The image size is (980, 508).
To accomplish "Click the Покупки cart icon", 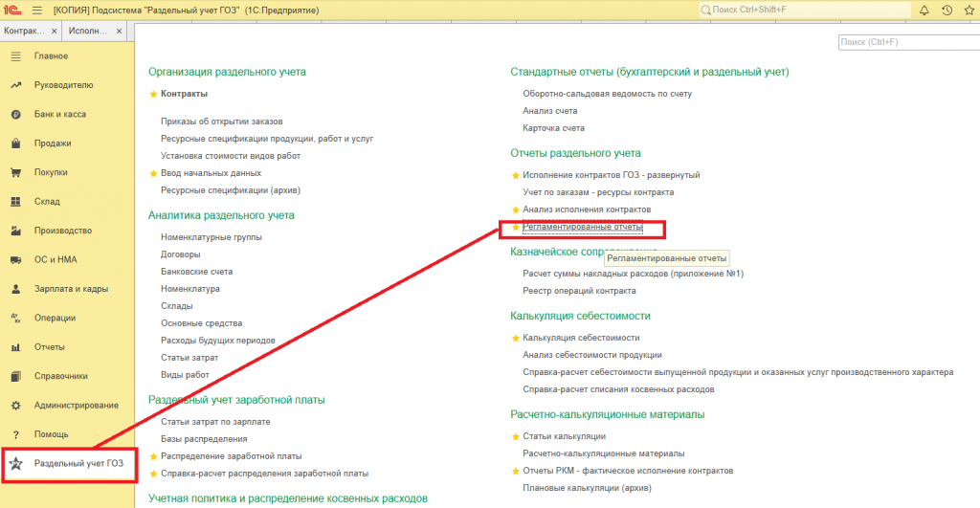I will (x=15, y=172).
